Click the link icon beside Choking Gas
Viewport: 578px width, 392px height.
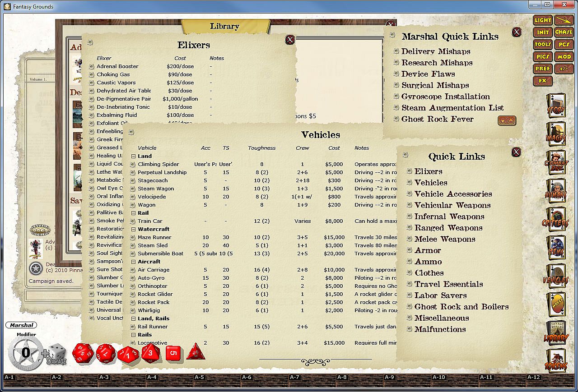point(91,74)
